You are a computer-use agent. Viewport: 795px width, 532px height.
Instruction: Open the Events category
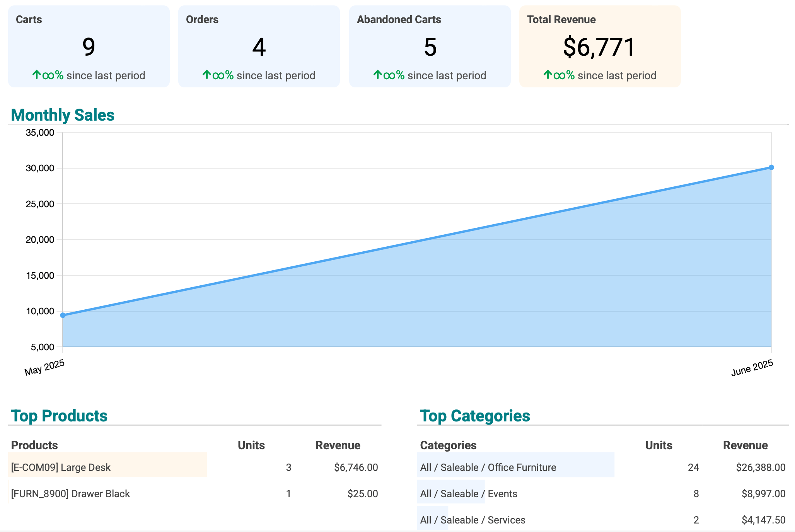coord(469,493)
